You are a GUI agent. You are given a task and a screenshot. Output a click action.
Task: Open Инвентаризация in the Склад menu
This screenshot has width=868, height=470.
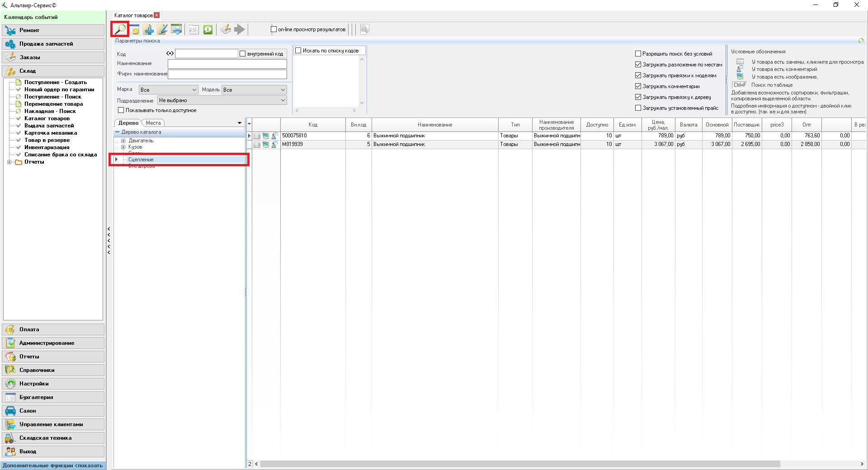click(47, 147)
